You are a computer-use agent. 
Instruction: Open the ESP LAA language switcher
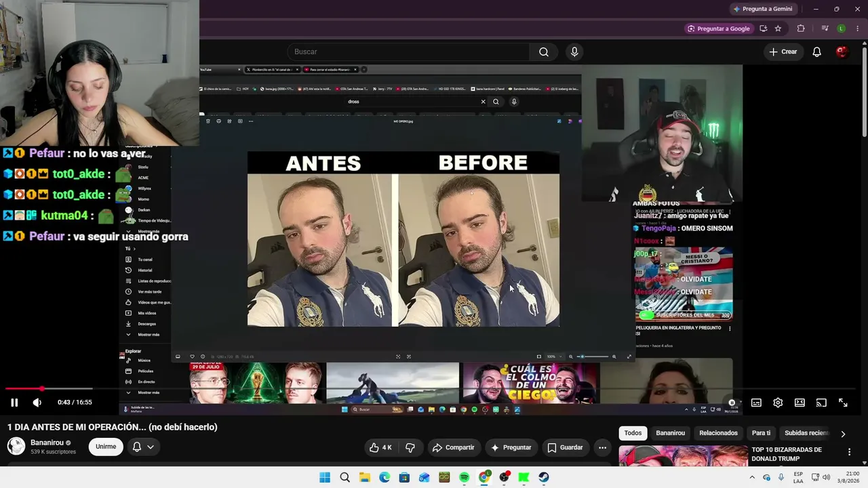tap(798, 477)
